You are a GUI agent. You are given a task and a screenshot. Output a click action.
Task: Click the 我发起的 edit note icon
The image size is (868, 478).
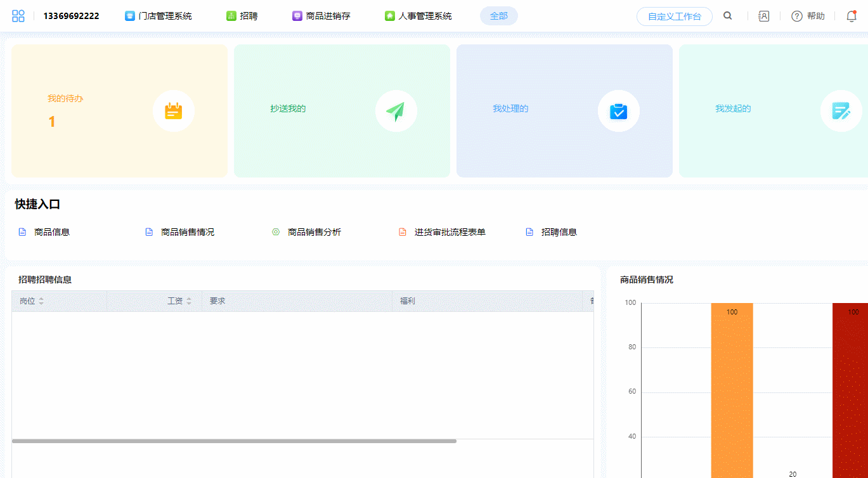(x=841, y=111)
